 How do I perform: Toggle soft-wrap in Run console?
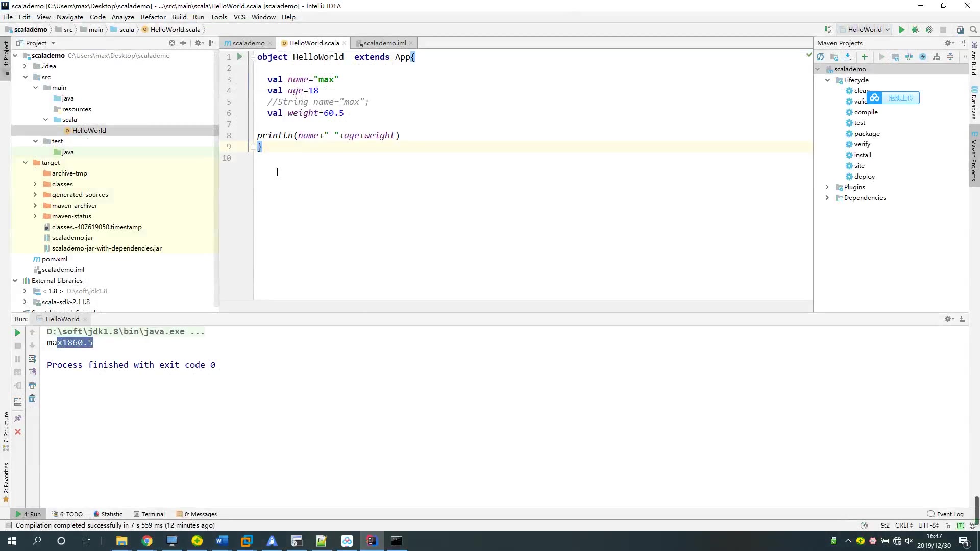(x=32, y=359)
